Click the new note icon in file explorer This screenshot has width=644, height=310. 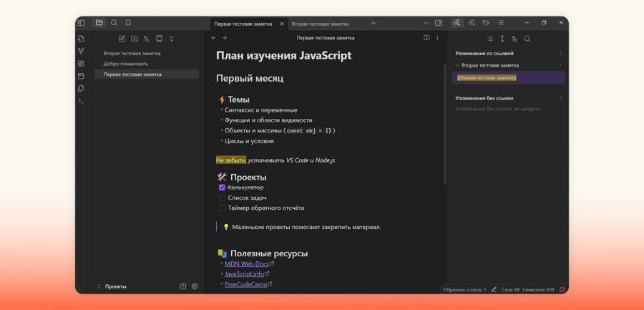(122, 39)
